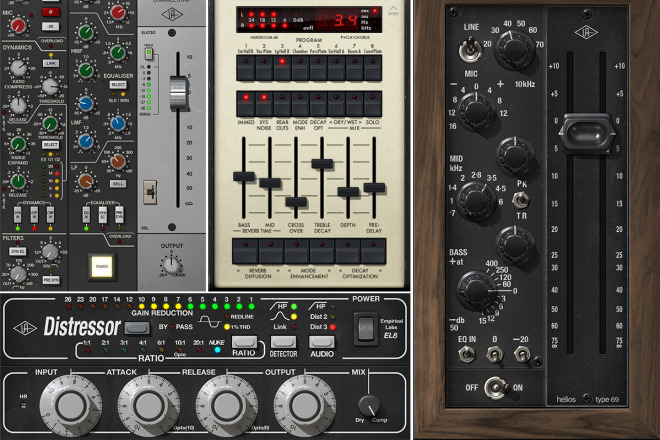Click the UA diamond logo on the Helios fader panel
This screenshot has height=440, width=660.
(x=586, y=32)
